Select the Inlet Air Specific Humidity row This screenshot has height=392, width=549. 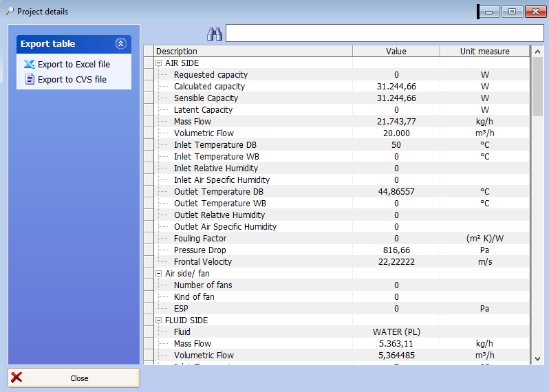[x=341, y=180]
